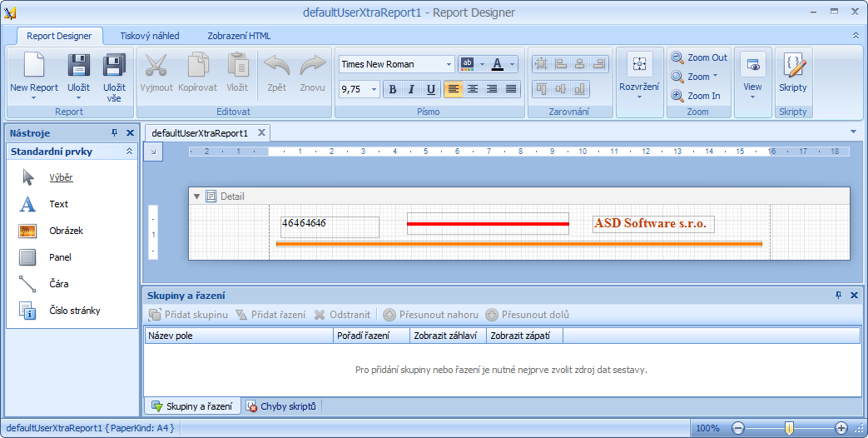
Task: Toggle italic formatting
Action: click(x=411, y=89)
